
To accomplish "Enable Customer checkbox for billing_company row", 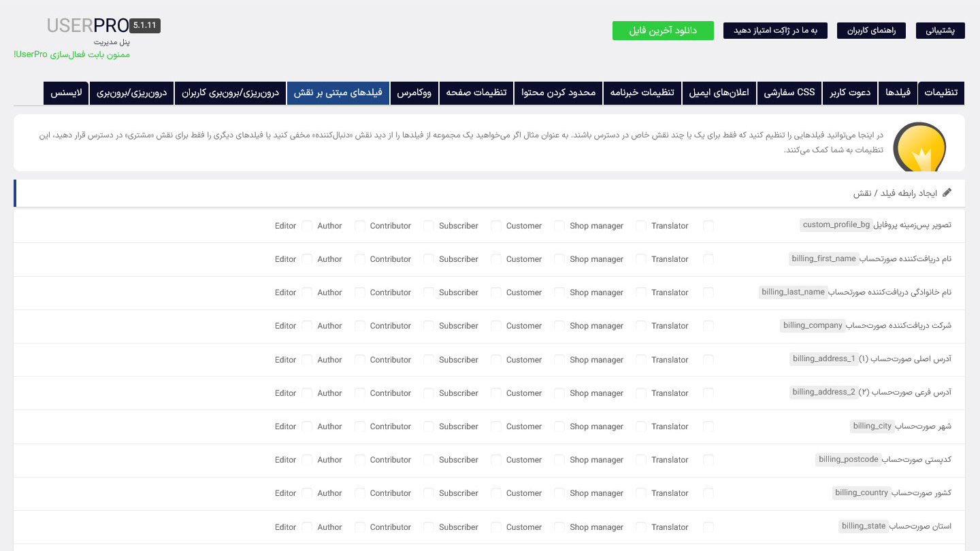I will (x=559, y=325).
